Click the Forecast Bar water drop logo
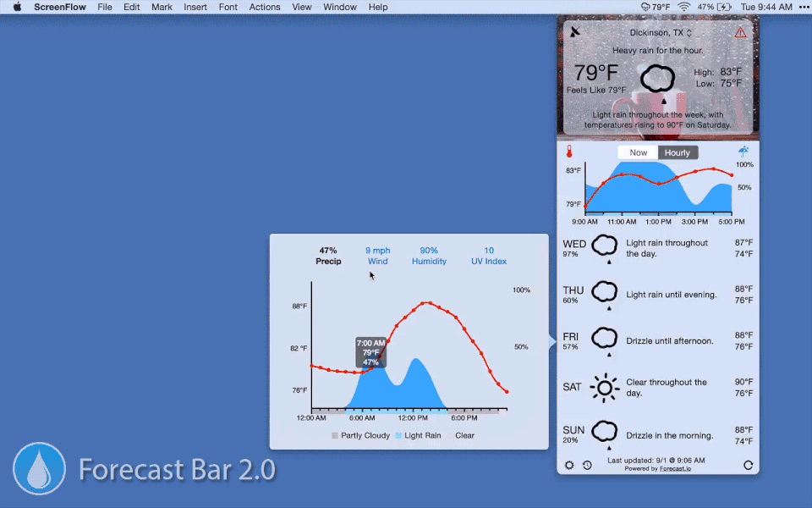This screenshot has height=508, width=812. click(40, 468)
